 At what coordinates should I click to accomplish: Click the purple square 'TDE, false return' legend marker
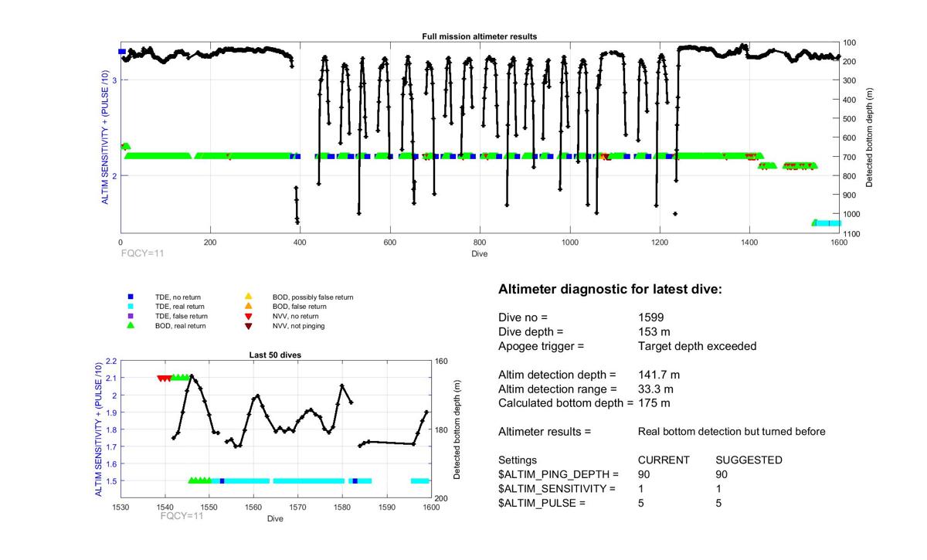point(131,316)
